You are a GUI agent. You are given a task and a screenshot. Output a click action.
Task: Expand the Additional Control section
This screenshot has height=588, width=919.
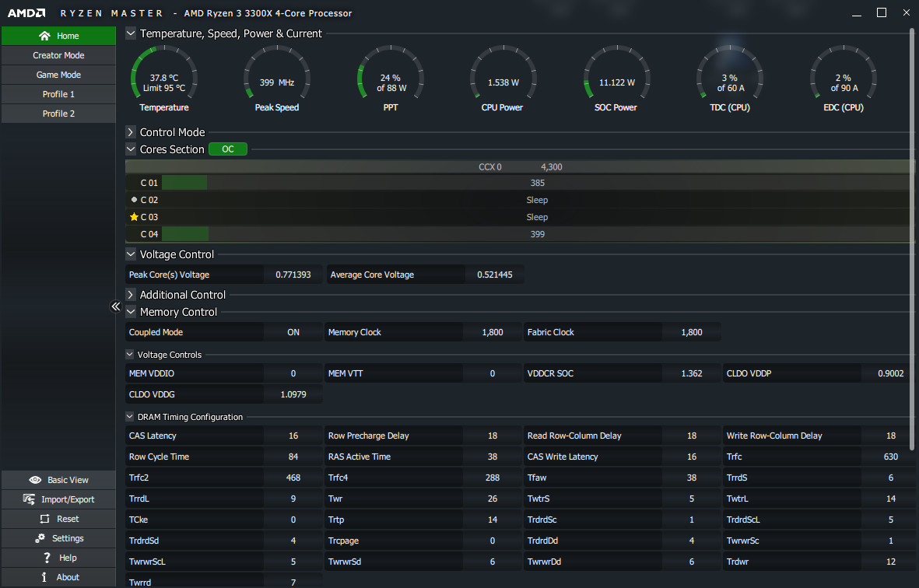point(131,295)
